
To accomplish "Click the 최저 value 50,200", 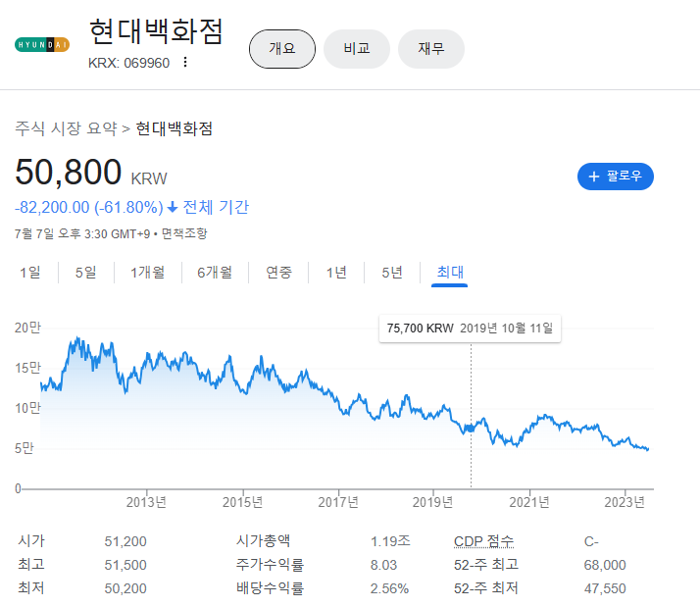I will coord(125,588).
